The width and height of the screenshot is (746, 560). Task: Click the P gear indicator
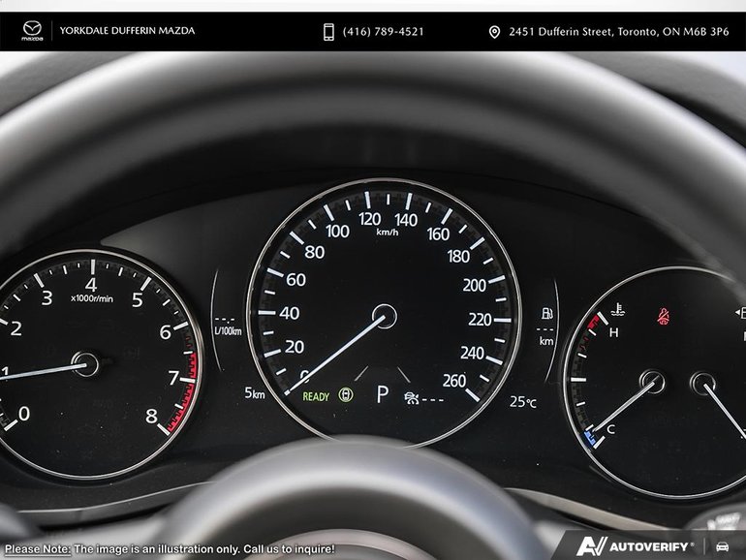383,395
